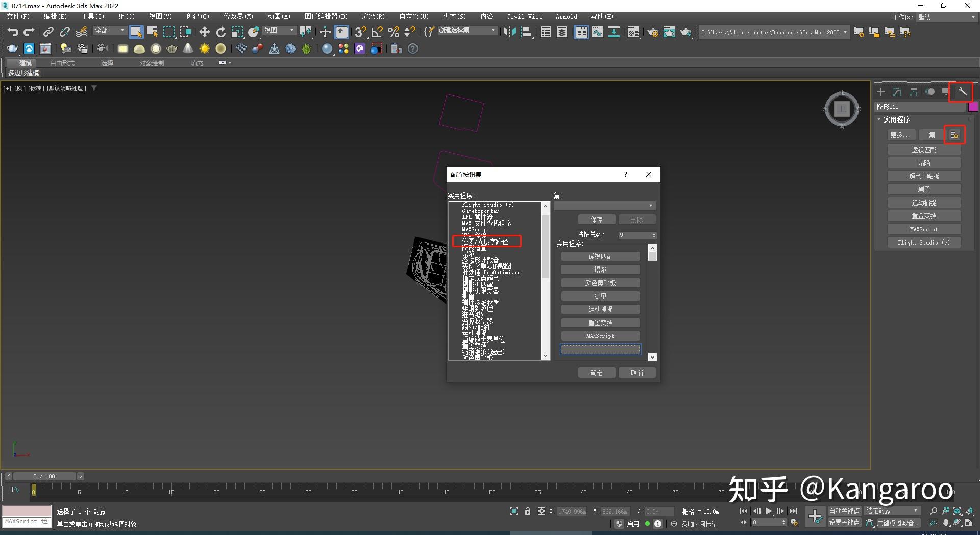Click the 集 button in Utilities
The width and height of the screenshot is (980, 535).
pos(932,135)
